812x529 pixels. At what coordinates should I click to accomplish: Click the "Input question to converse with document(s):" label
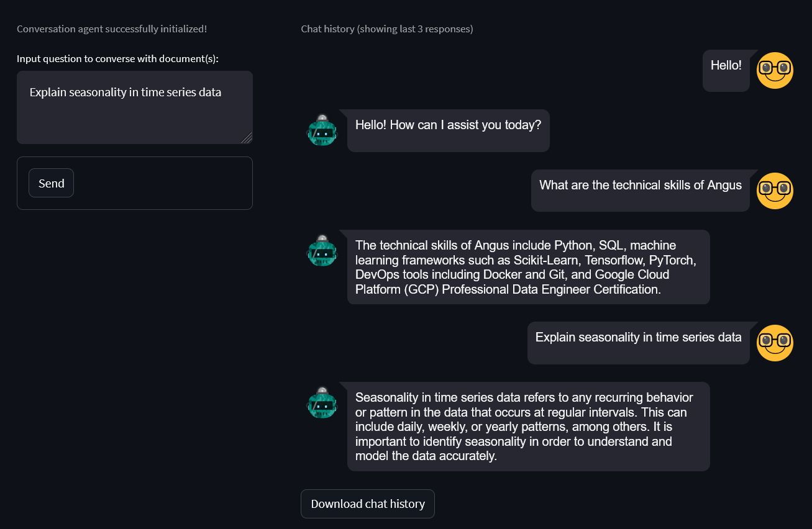coord(118,59)
